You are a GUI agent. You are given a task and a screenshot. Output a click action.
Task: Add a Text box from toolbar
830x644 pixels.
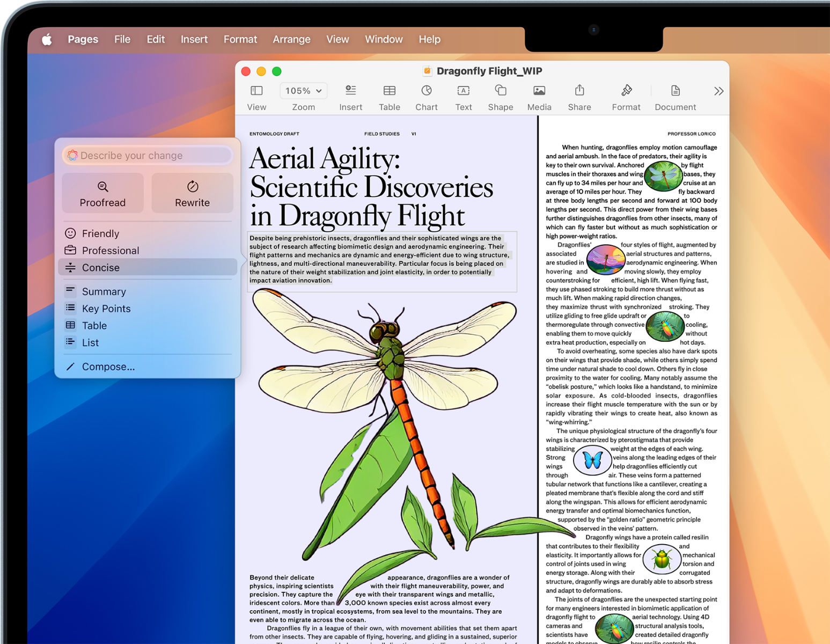tap(463, 91)
